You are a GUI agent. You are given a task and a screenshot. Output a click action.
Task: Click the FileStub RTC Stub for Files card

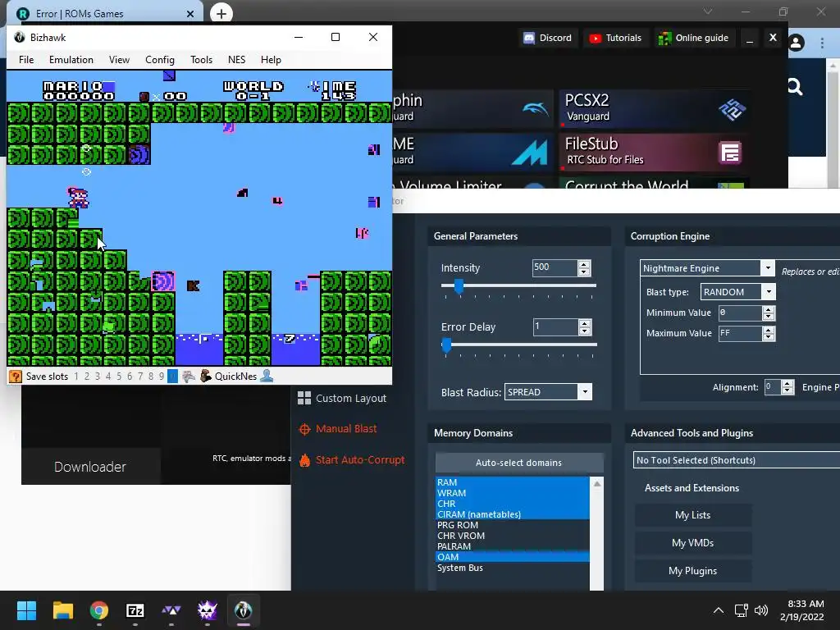654,152
